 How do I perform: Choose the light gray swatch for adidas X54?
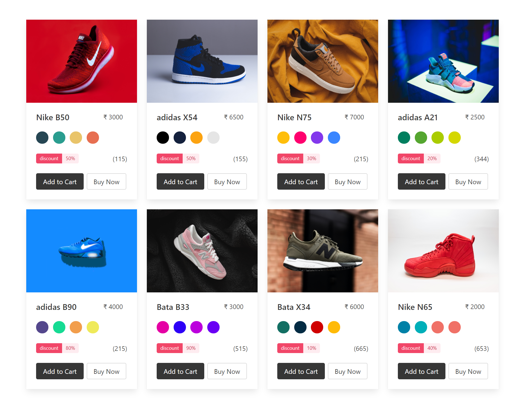213,137
